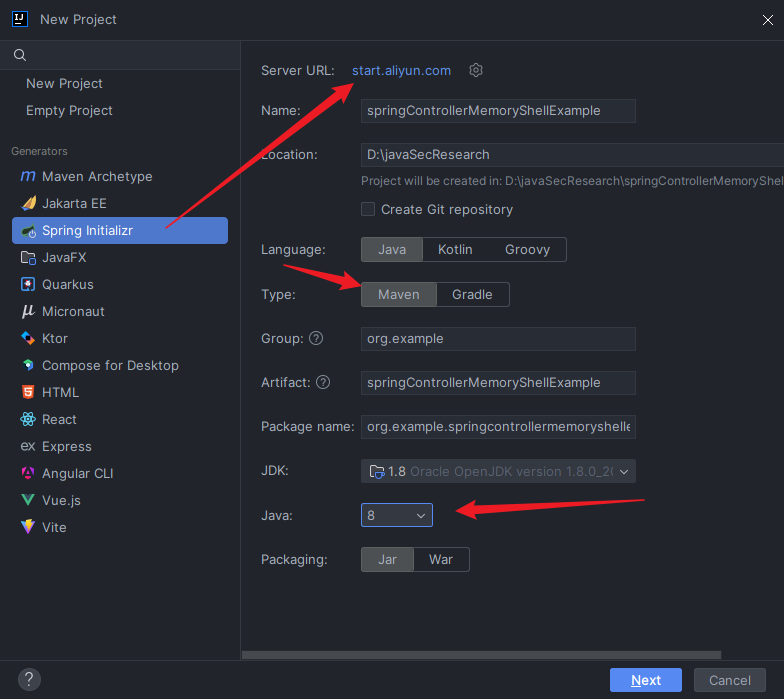Click the React atom icon
The height and width of the screenshot is (699, 784).
point(28,419)
